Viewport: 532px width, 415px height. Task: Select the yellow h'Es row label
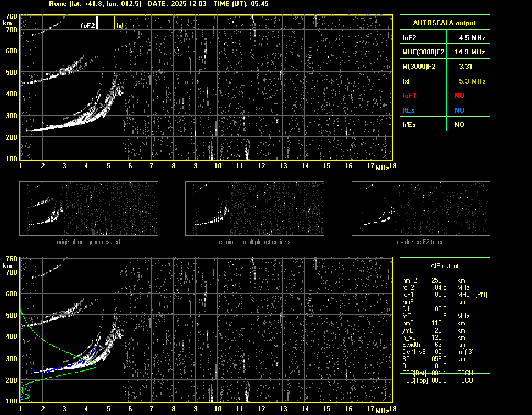pyautogui.click(x=409, y=125)
